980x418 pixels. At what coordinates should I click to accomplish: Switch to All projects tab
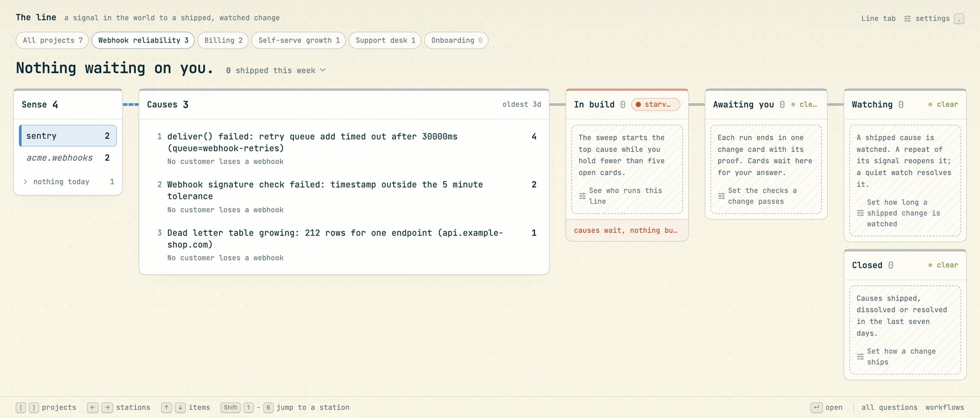click(x=52, y=40)
